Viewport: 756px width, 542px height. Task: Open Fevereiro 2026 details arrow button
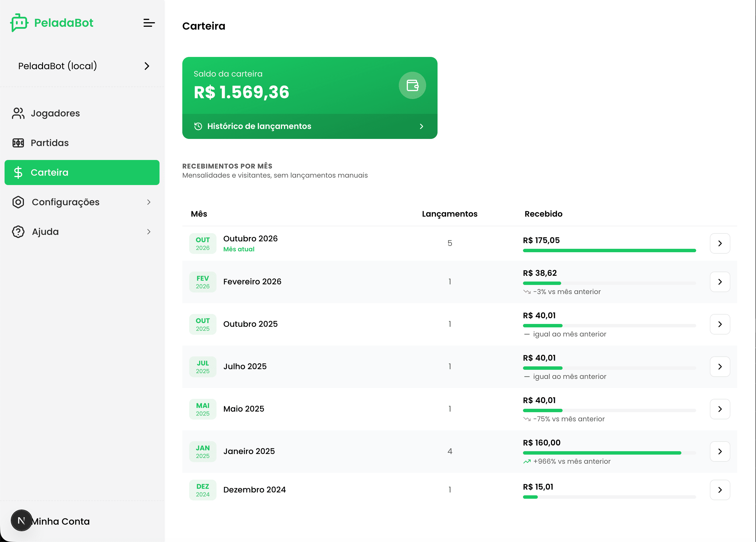pyautogui.click(x=720, y=282)
